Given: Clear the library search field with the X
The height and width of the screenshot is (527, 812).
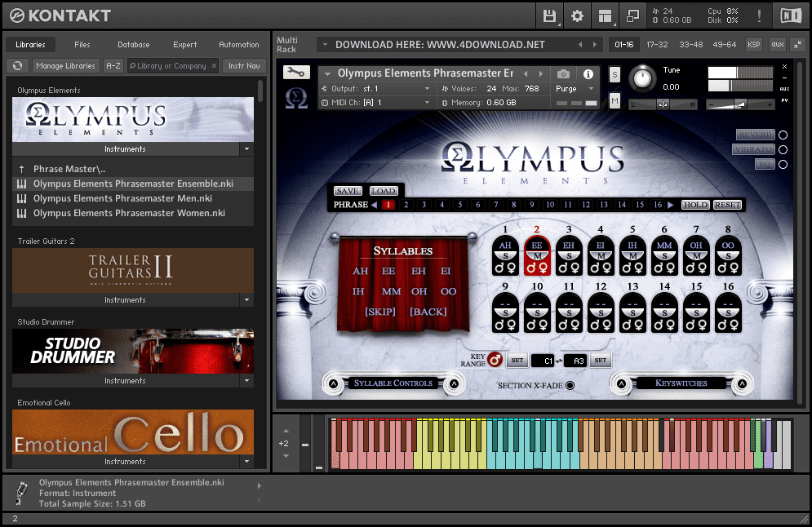Looking at the screenshot, I should pos(214,66).
